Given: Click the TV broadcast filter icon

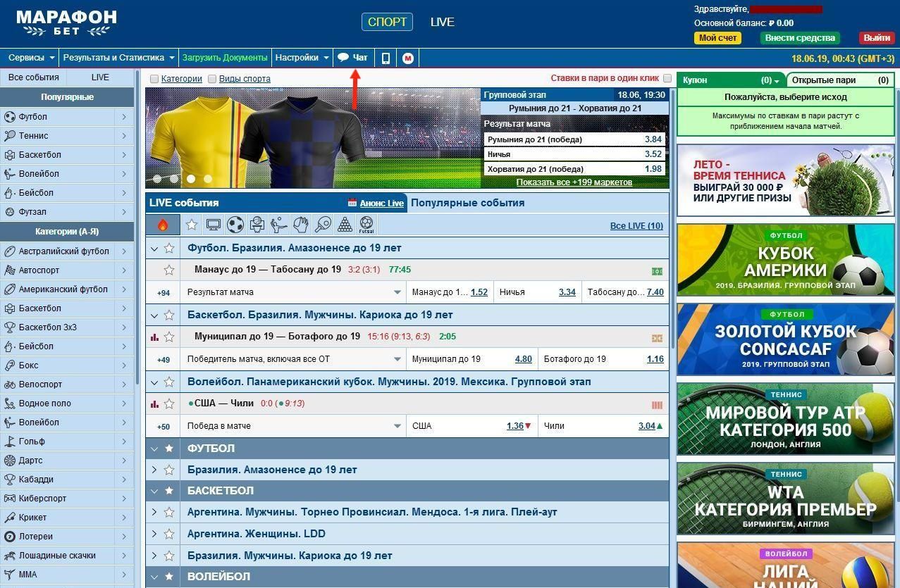Looking at the screenshot, I should click(214, 225).
